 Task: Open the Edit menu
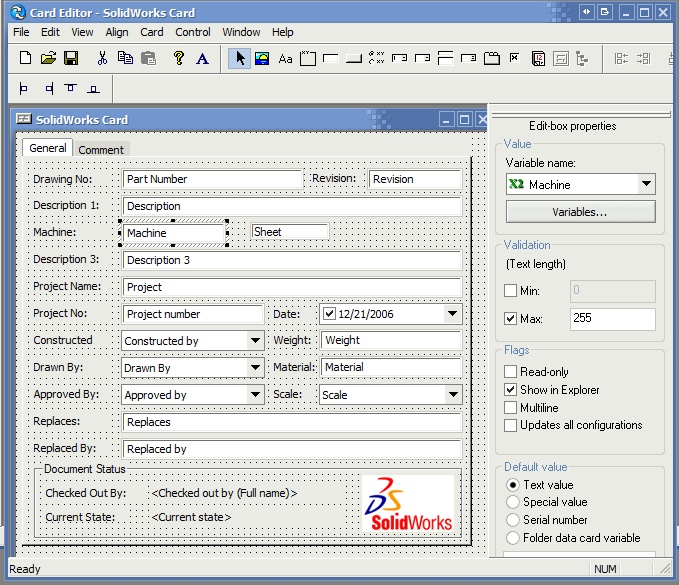[x=50, y=32]
